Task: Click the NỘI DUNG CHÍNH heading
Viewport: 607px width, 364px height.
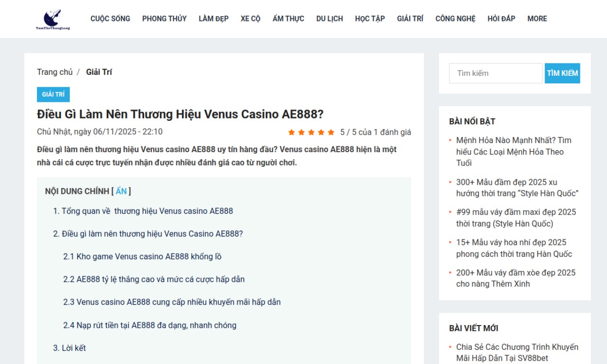Action: pyautogui.click(x=77, y=191)
